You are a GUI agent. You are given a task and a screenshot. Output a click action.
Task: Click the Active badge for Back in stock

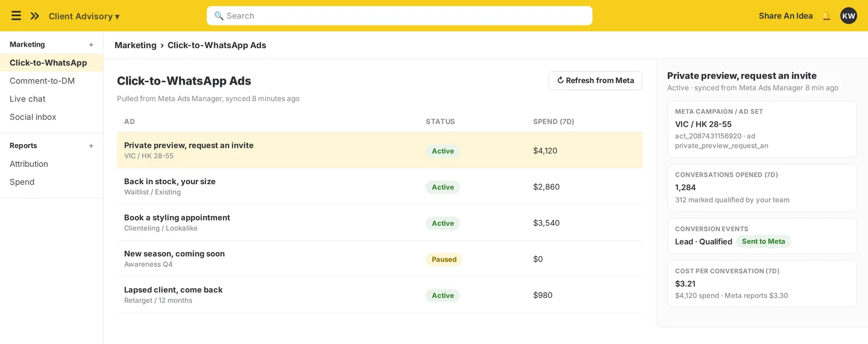(443, 187)
